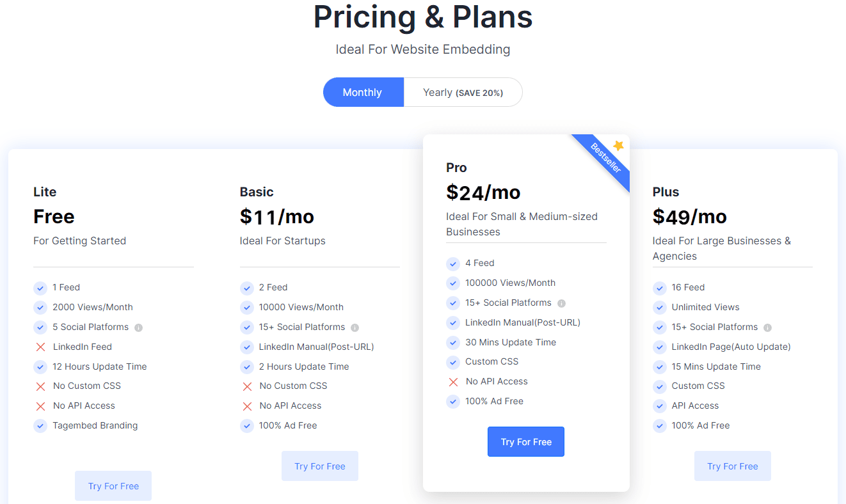Screen dimensions: 846x504
Task: Click Try For Free under Basic plan
Action: pyautogui.click(x=320, y=466)
